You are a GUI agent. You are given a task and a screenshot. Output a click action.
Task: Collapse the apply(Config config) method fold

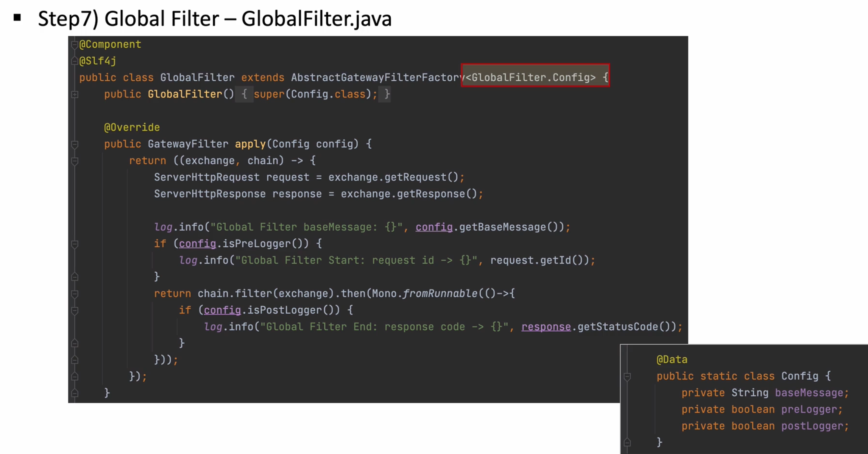click(x=75, y=145)
